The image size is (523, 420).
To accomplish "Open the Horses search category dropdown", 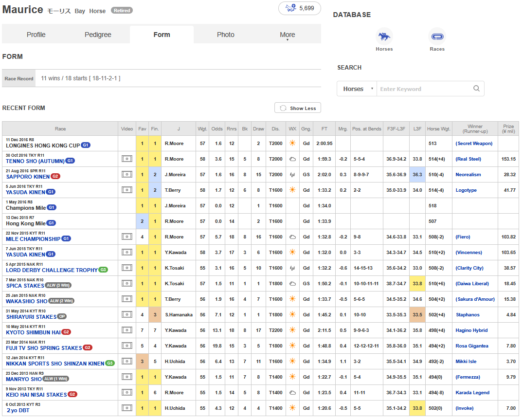I will coord(357,89).
